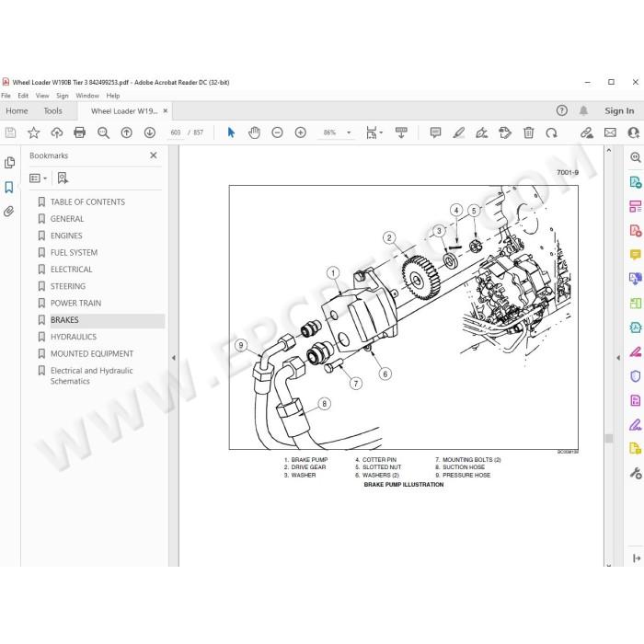
Task: Jump to POWER TRAIN bookmark
Action: [x=75, y=303]
